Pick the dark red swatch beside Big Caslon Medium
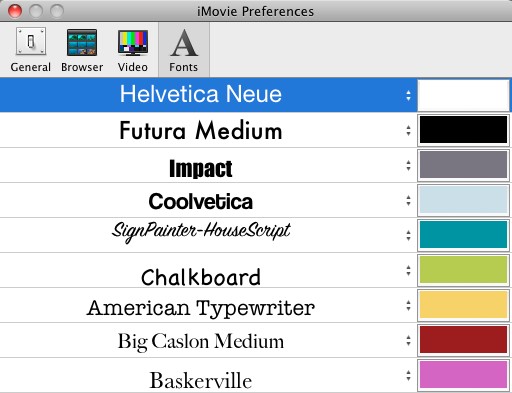This screenshot has width=512, height=393. tap(463, 340)
